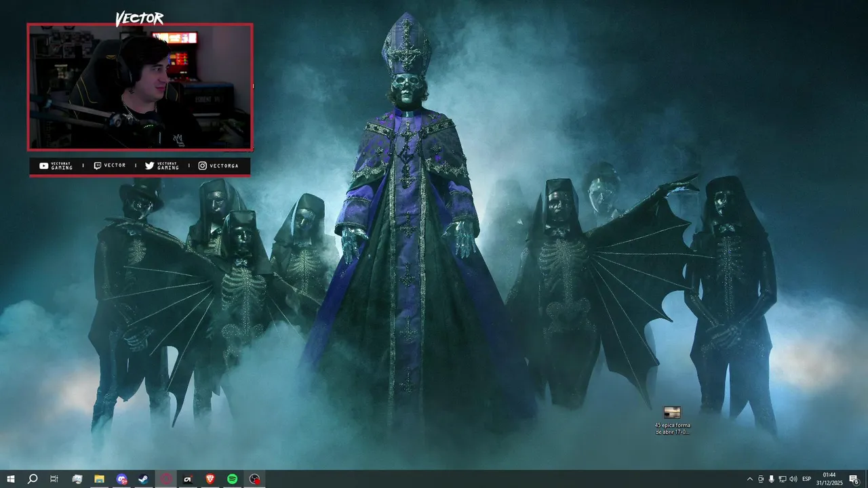Open clock and calendar at 01:44
Image resolution: width=868 pixels, height=488 pixels.
829,479
